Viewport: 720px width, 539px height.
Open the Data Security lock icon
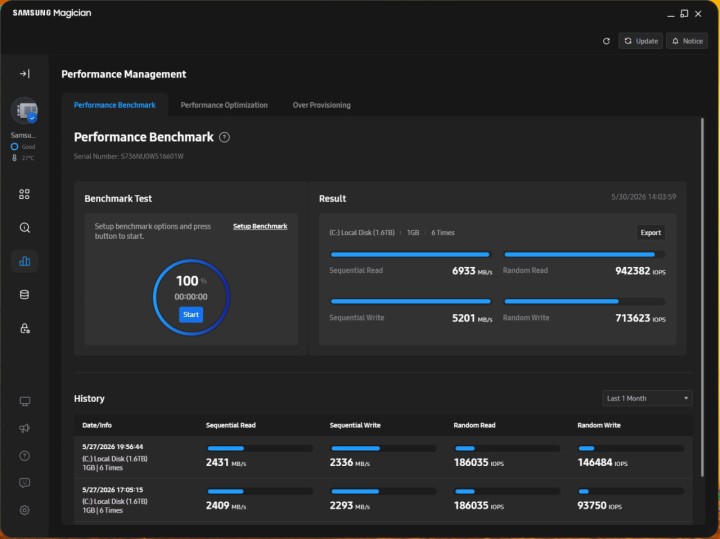(x=24, y=328)
